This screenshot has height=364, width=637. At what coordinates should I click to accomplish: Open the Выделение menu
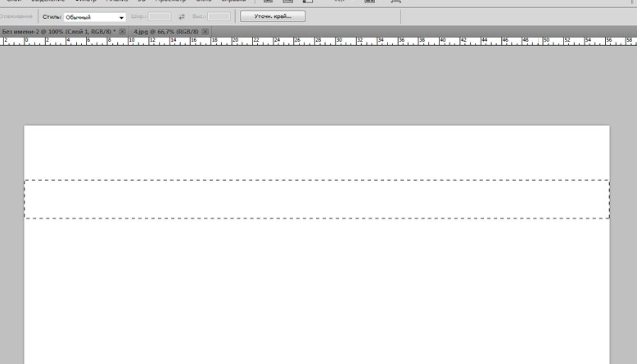(x=48, y=1)
